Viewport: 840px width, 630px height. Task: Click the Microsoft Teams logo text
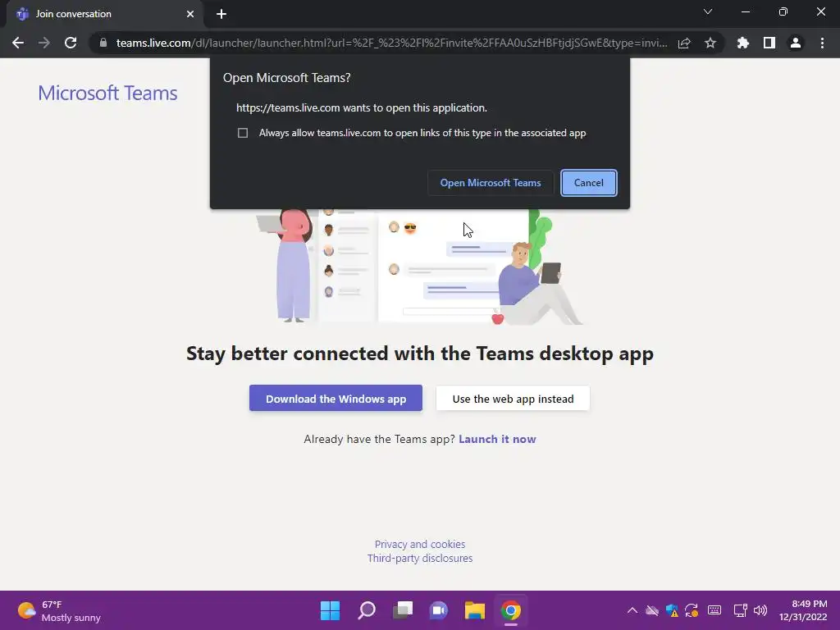click(107, 94)
